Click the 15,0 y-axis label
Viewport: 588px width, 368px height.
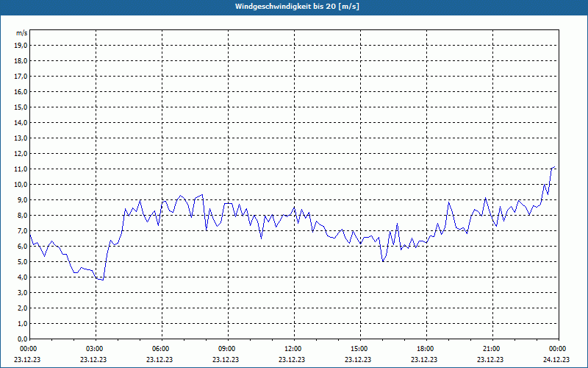(21, 107)
